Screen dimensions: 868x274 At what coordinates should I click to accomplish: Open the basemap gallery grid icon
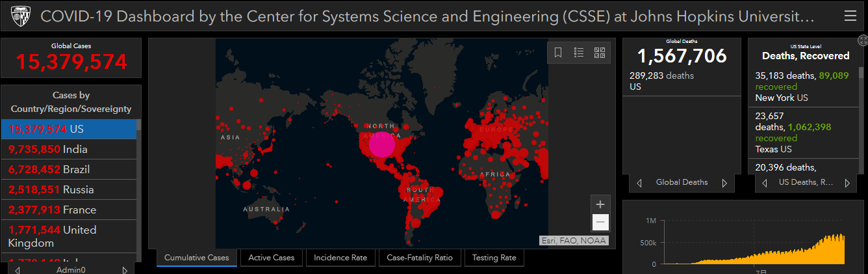600,53
